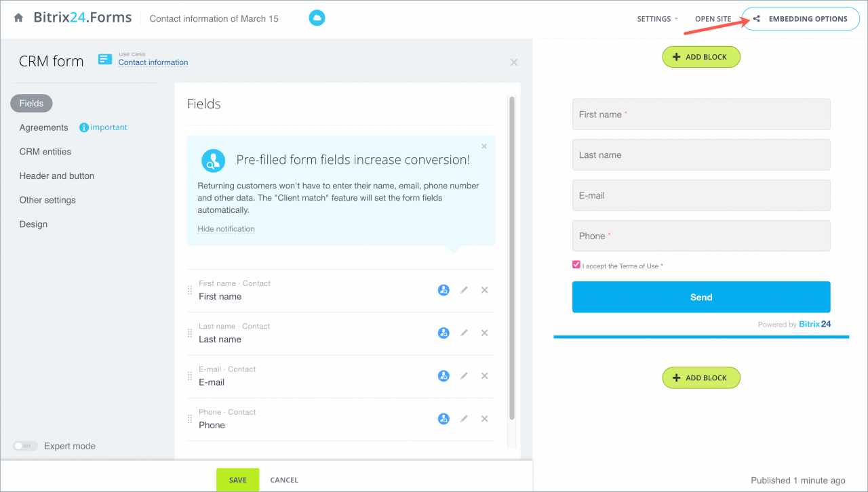Edit the Last name field
The image size is (868, 492).
[464, 333]
